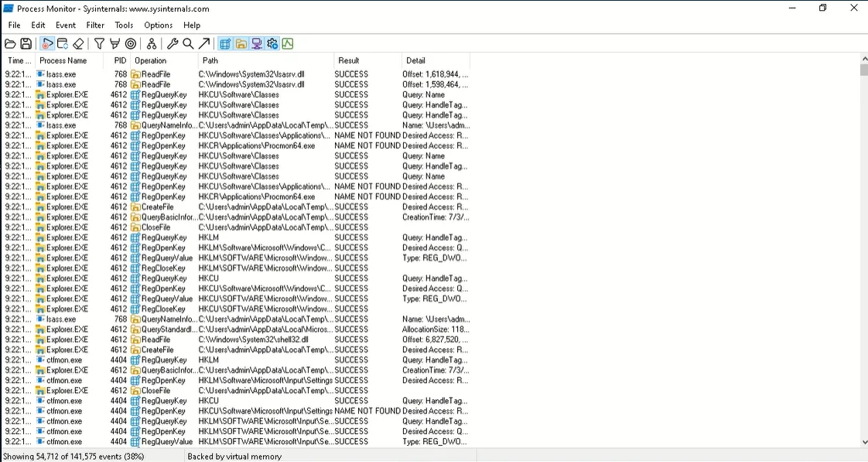Select ctfmon.exe process name in HKLM RegQueryKey row
This screenshot has height=462, width=868.
(x=64, y=360)
